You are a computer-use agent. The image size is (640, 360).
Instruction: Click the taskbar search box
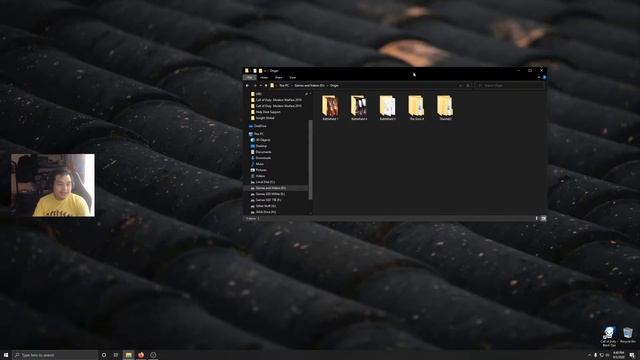[55, 355]
